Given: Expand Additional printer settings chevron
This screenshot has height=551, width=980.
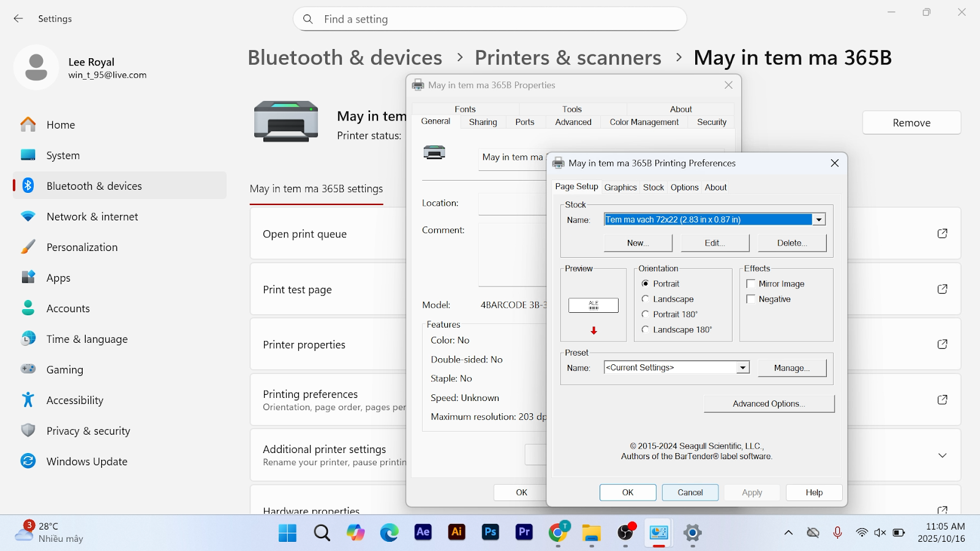Looking at the screenshot, I should click(942, 455).
